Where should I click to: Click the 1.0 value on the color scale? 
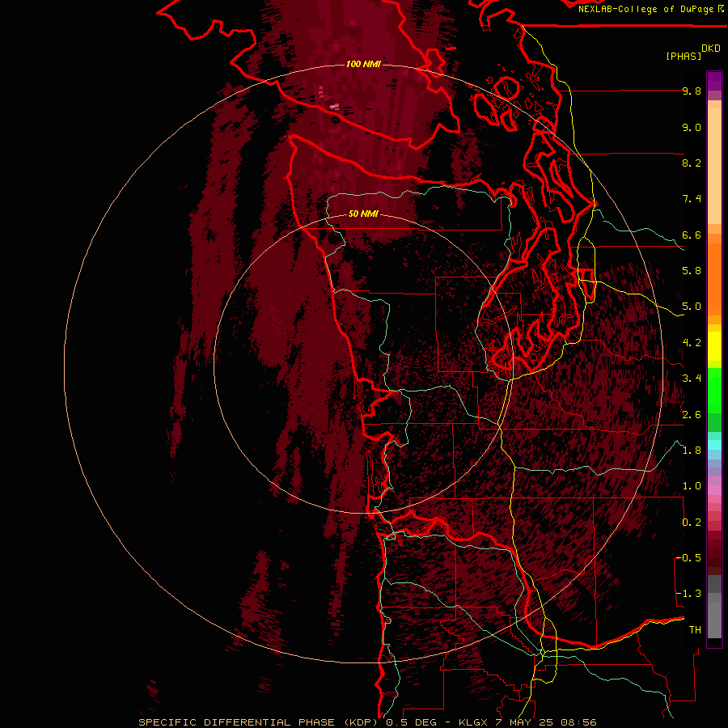tap(692, 486)
